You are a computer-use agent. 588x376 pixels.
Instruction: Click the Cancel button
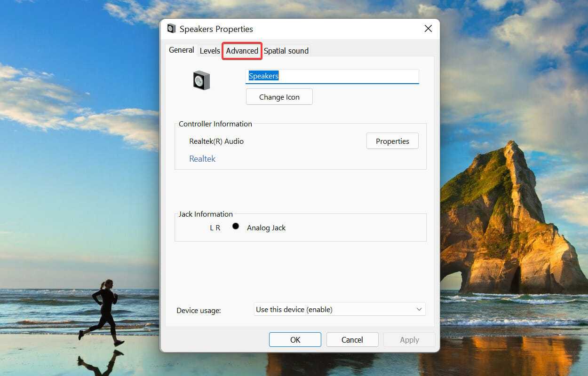tap(352, 340)
